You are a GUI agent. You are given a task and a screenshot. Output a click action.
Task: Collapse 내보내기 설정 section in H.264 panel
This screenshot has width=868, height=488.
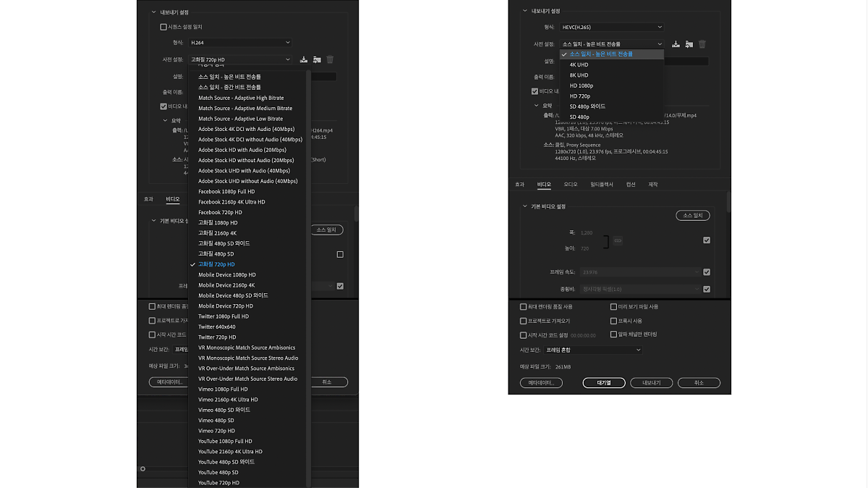point(153,12)
